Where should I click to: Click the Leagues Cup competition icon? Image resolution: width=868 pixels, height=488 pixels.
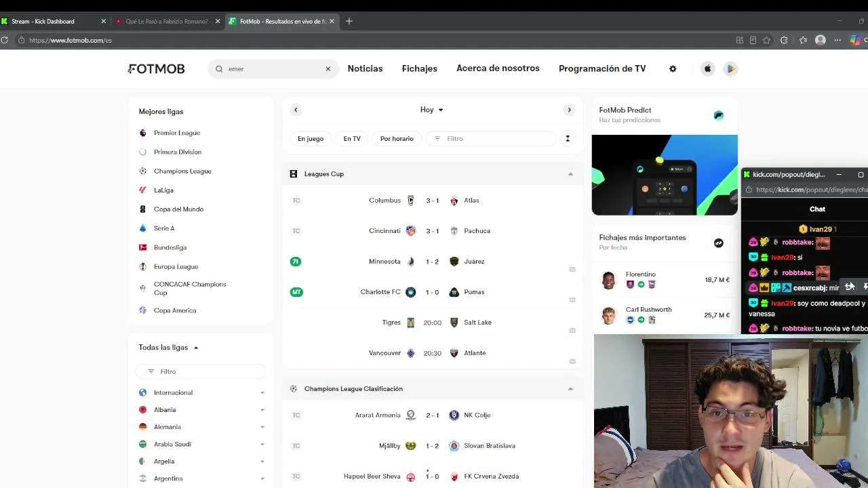click(x=293, y=174)
